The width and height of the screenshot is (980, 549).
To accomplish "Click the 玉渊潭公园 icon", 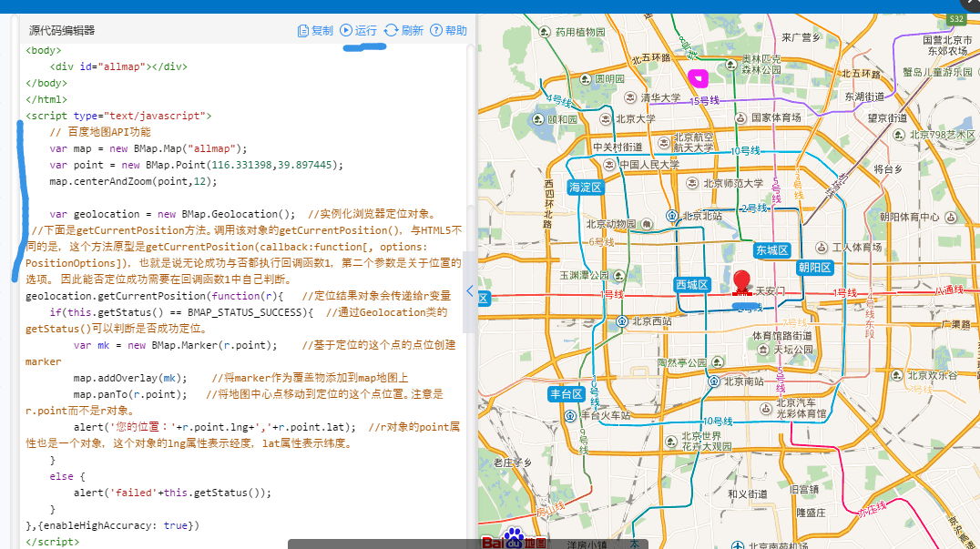I will click(618, 275).
